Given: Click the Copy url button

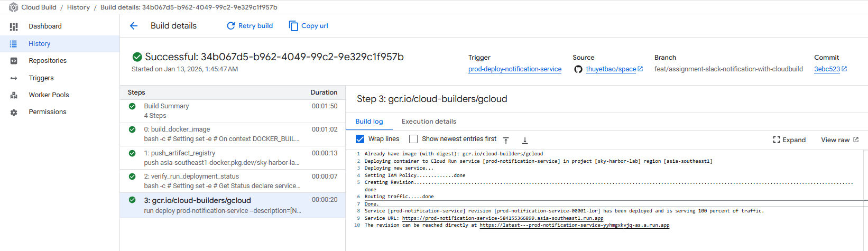Looking at the screenshot, I should pyautogui.click(x=308, y=26).
